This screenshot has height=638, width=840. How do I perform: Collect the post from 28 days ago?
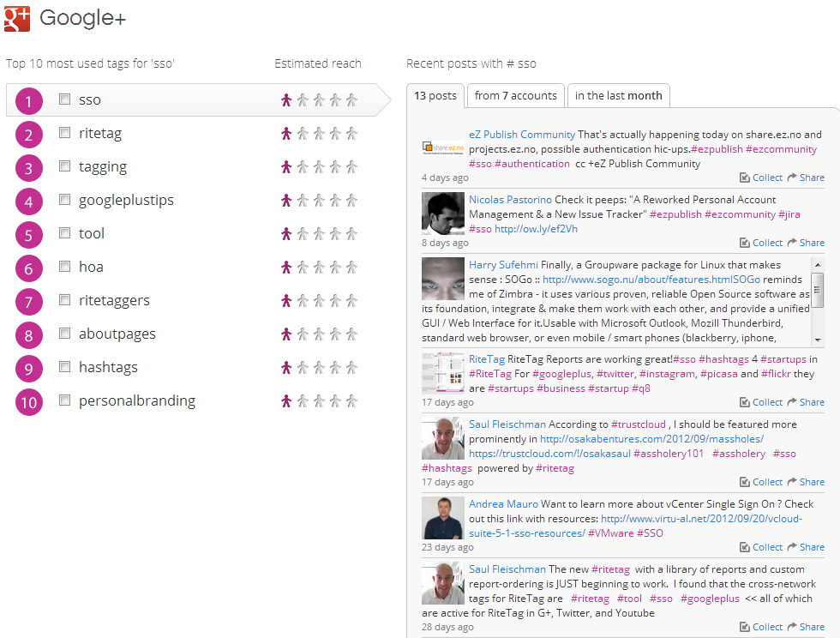(x=761, y=627)
